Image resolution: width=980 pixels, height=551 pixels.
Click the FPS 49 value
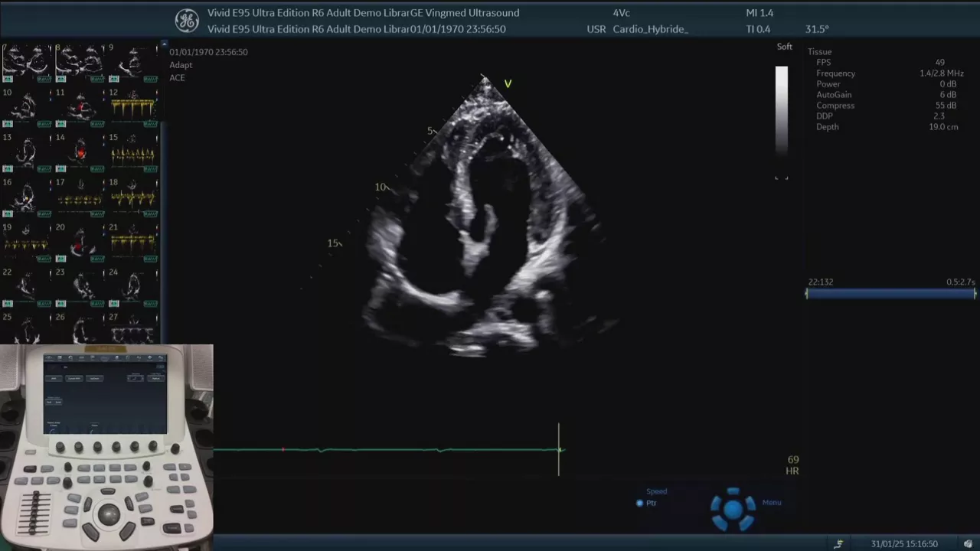click(940, 63)
